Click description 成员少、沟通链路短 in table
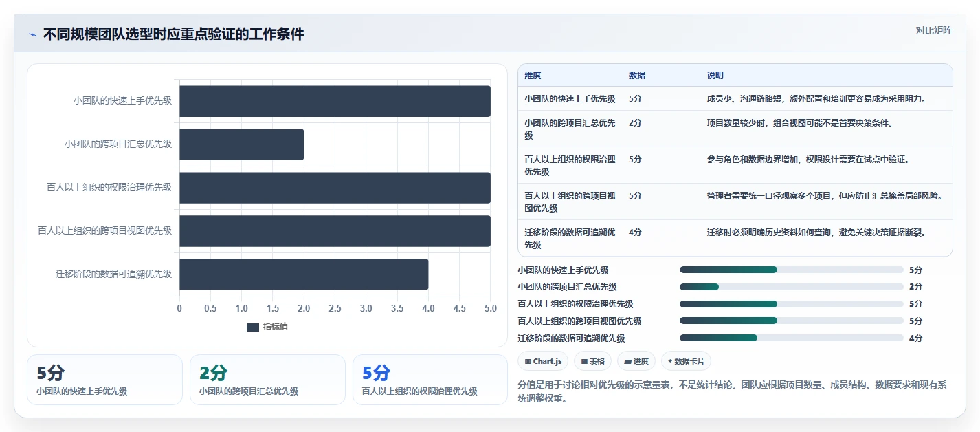This screenshot has width=980, height=432. pyautogui.click(x=816, y=98)
